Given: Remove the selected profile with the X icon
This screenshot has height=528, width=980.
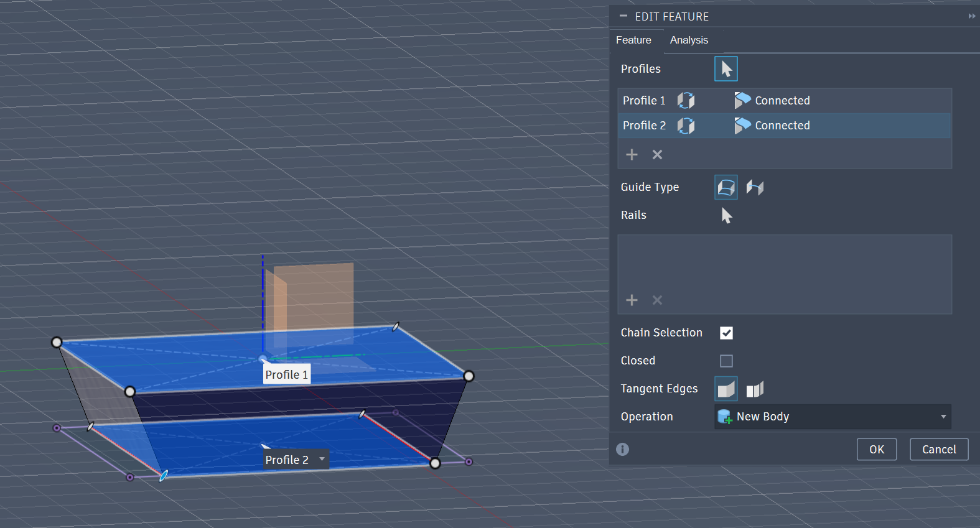Looking at the screenshot, I should coord(657,154).
